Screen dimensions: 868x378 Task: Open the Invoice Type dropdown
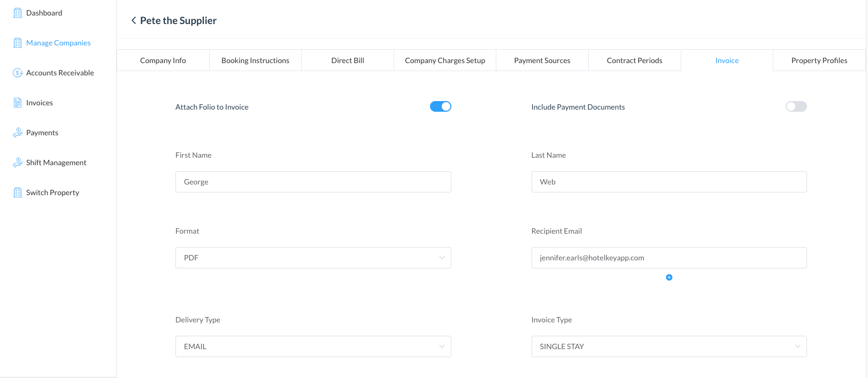pos(669,346)
